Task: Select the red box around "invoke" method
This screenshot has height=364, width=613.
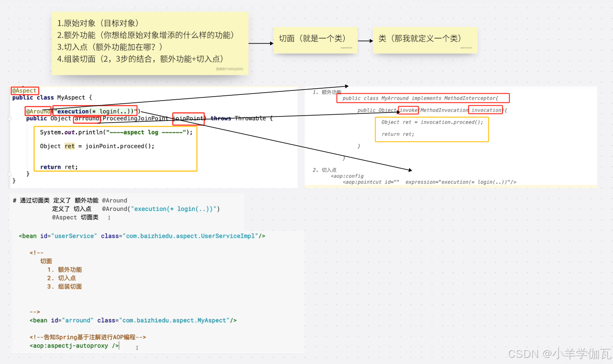Action: [x=408, y=110]
